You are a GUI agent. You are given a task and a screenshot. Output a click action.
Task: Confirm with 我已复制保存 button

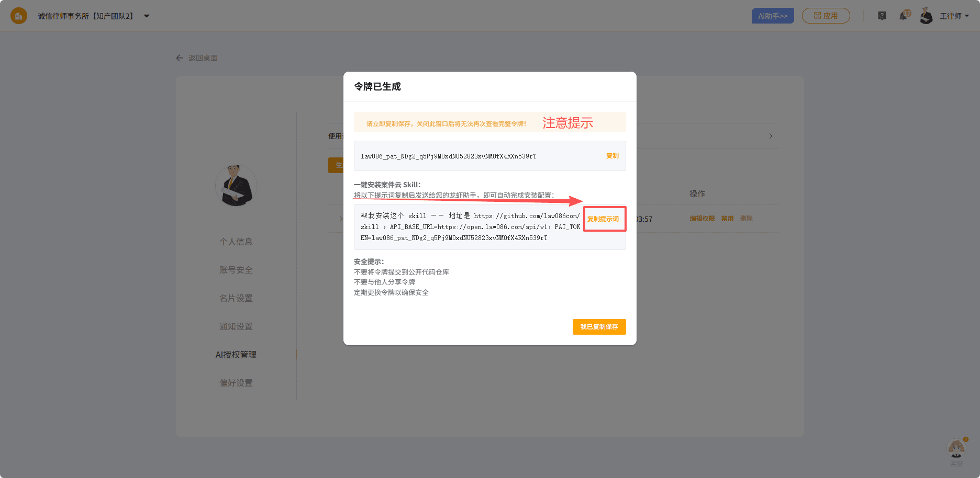pyautogui.click(x=599, y=327)
